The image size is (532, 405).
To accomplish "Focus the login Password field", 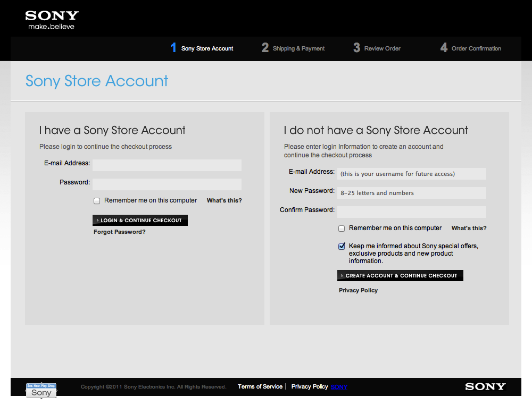I will pyautogui.click(x=167, y=184).
